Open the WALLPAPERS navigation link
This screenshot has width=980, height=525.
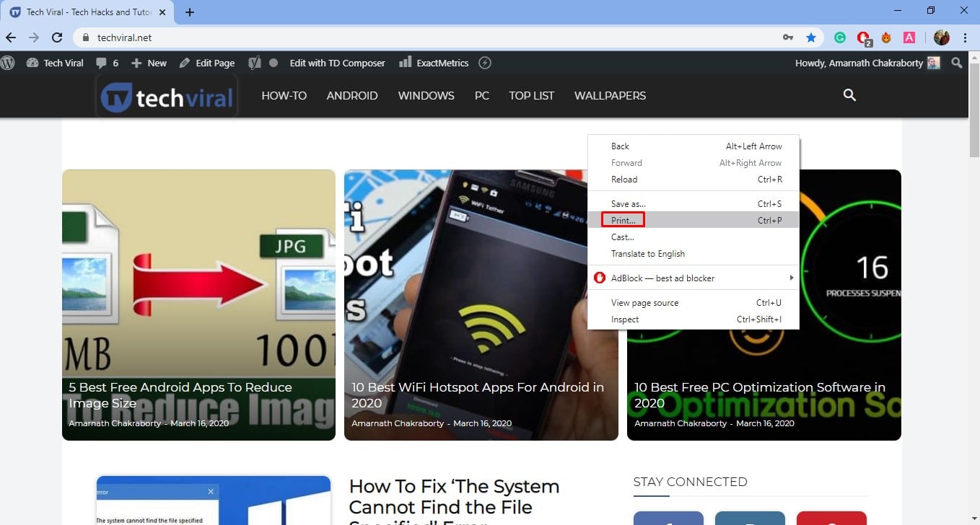coord(610,95)
